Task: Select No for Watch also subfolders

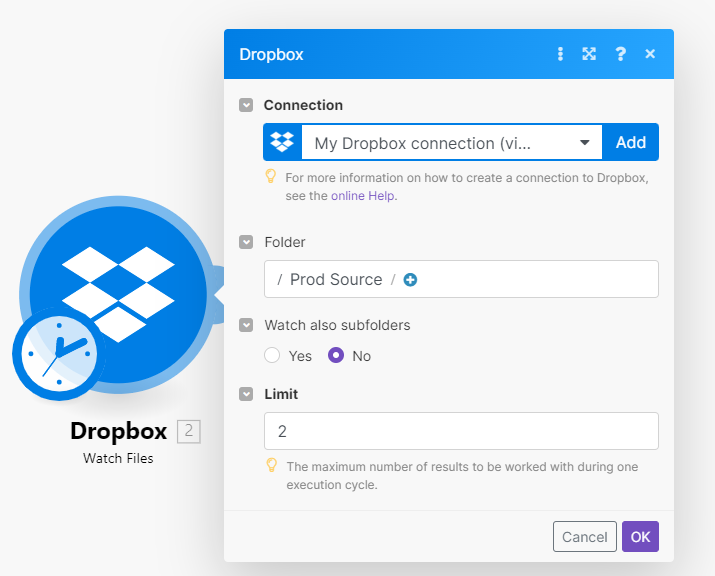Action: pos(336,356)
